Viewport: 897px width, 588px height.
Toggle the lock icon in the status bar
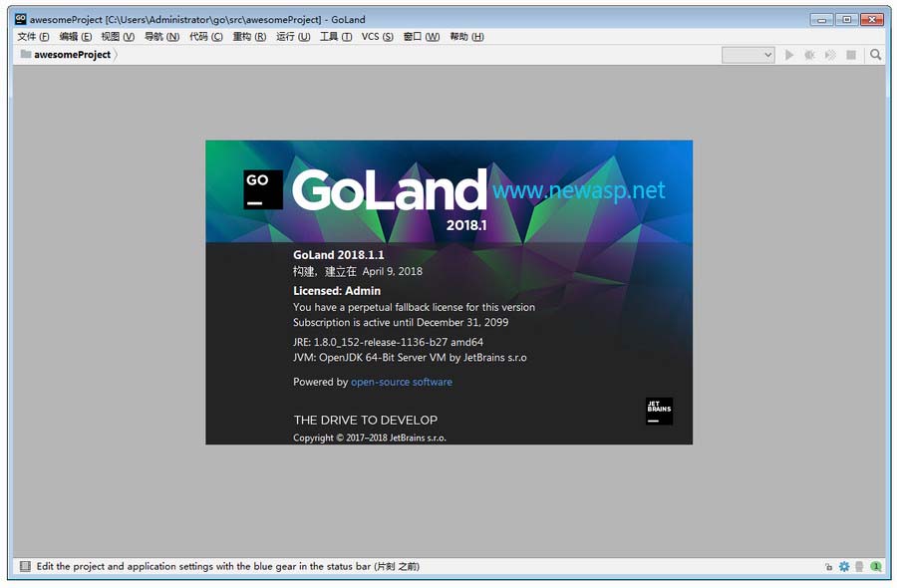(828, 566)
